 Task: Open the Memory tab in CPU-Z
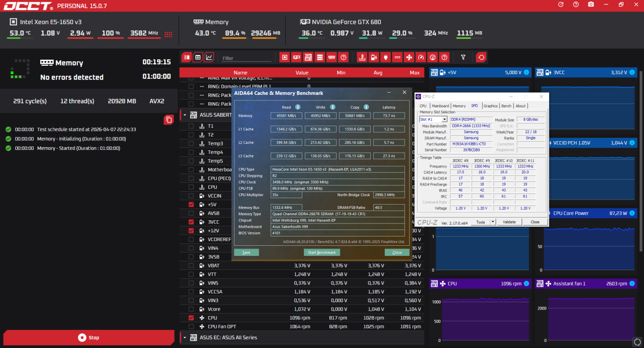click(x=459, y=106)
